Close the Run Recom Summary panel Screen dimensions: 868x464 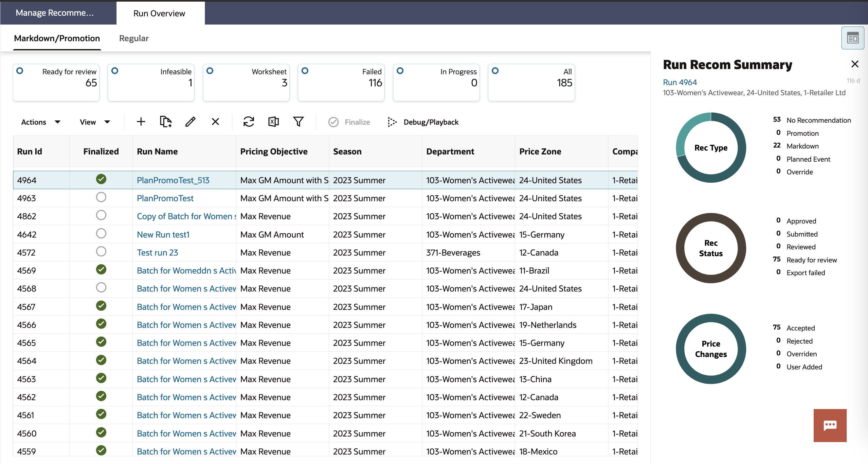pos(855,64)
